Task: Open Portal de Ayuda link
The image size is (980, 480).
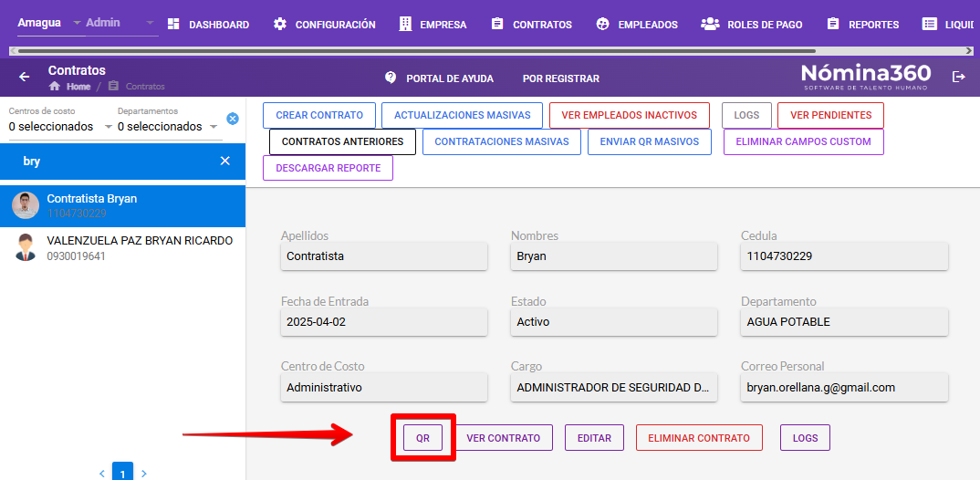Action: pyautogui.click(x=440, y=78)
